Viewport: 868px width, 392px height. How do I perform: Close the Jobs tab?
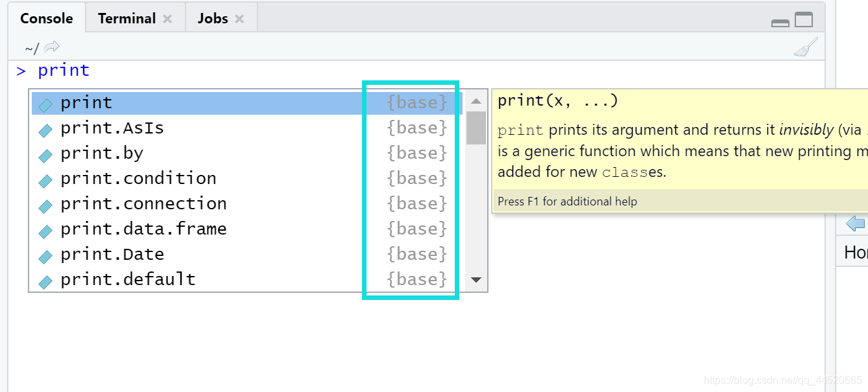point(239,19)
